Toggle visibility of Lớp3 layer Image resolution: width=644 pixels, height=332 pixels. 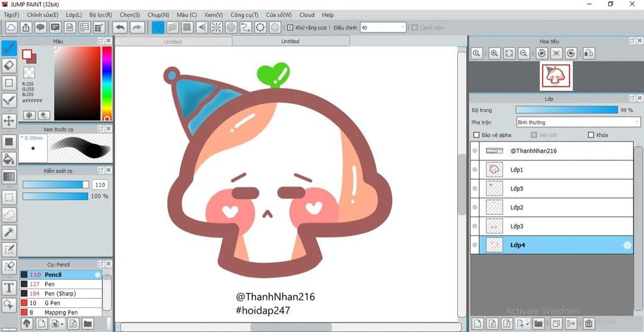(475, 226)
